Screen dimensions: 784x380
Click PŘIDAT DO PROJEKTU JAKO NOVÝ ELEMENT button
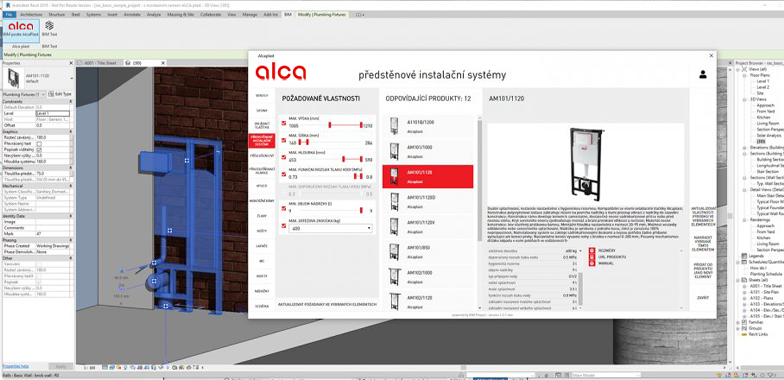coord(703,270)
